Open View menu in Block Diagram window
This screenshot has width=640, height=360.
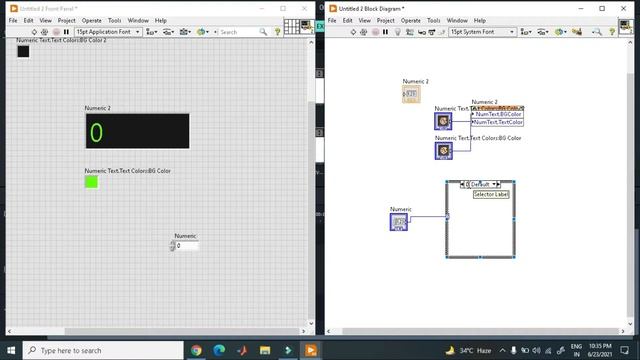[364, 20]
